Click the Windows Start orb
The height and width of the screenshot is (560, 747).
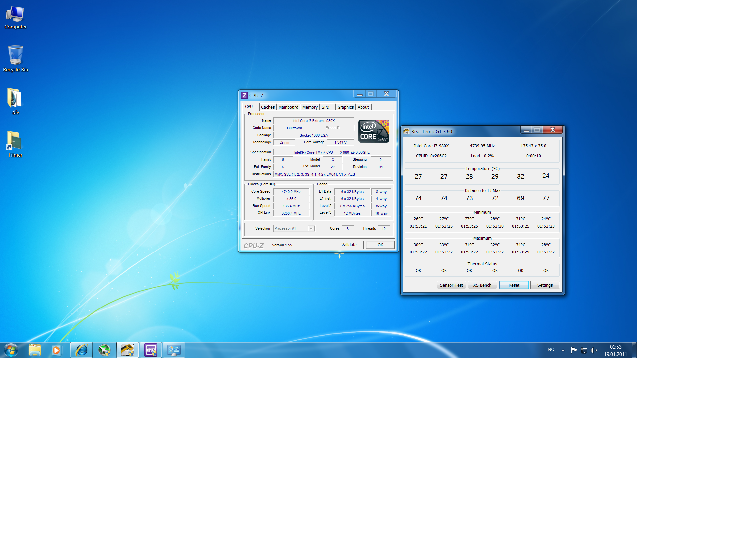pyautogui.click(x=11, y=350)
